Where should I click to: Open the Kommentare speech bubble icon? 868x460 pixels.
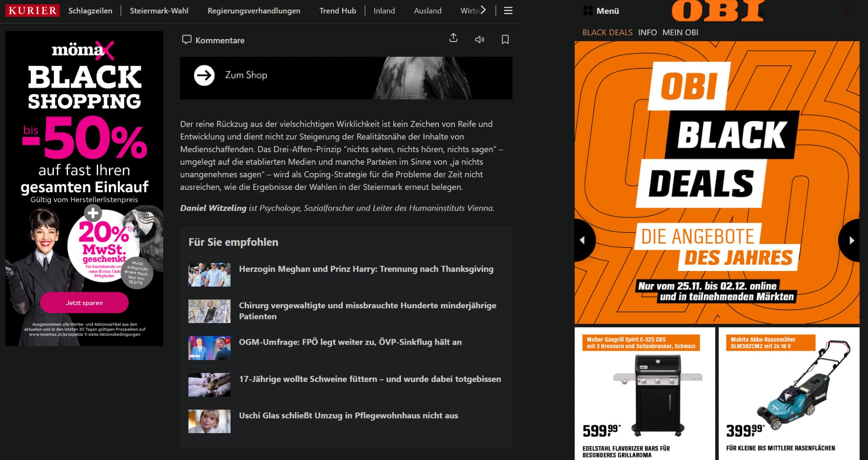coord(187,40)
